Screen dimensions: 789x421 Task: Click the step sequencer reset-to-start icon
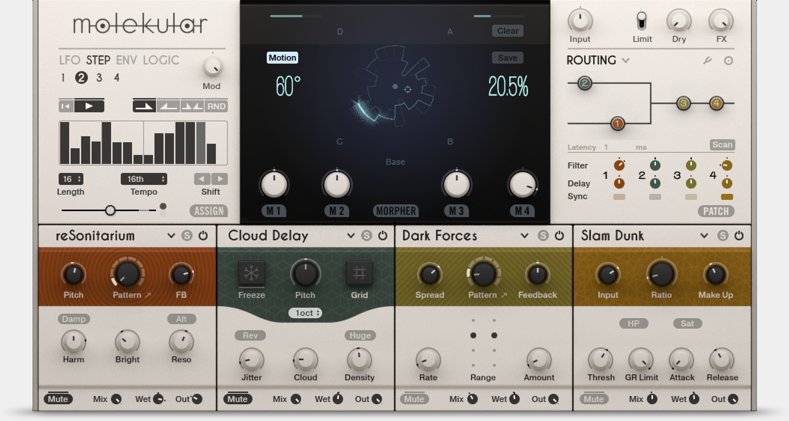click(65, 106)
